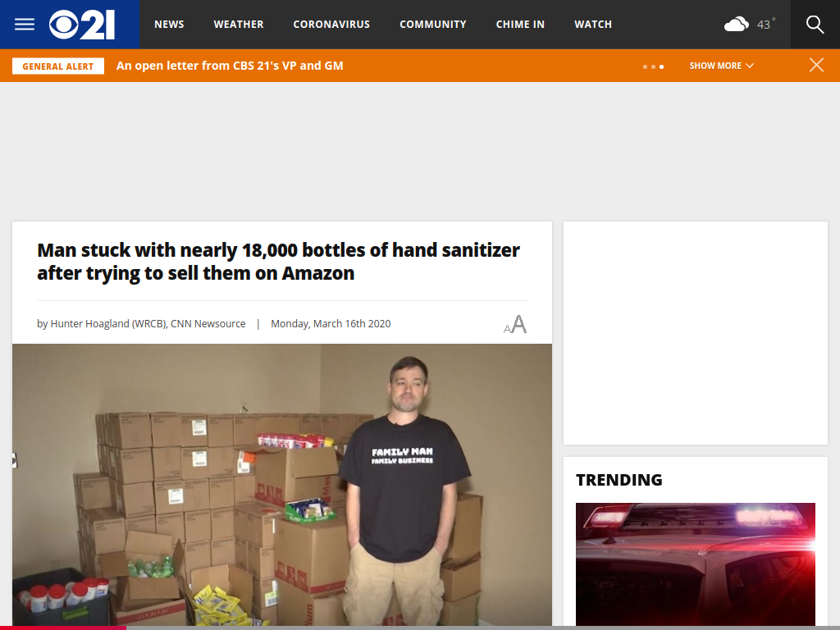Open the hamburger menu icon
Screen dimensions: 840x630
pos(24,24)
